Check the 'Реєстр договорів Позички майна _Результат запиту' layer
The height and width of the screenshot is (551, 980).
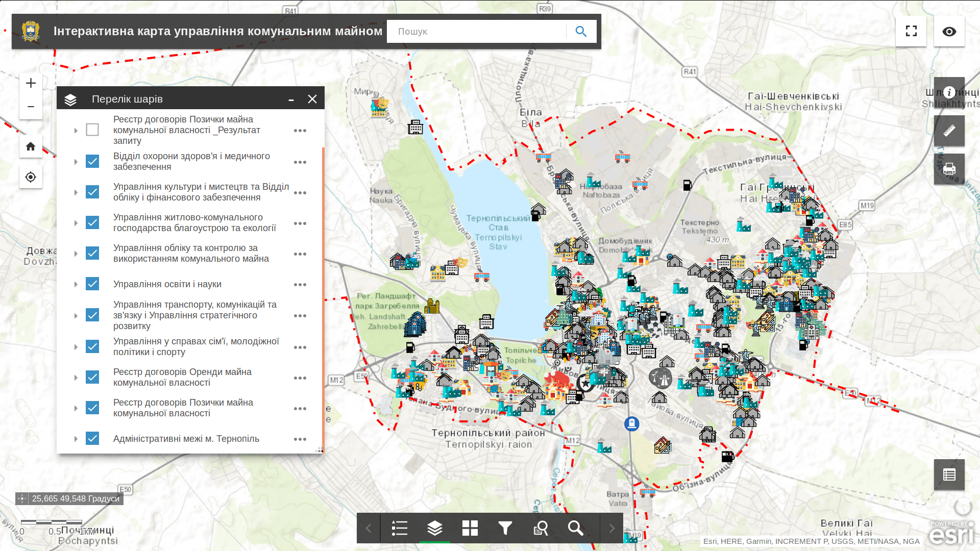92,130
